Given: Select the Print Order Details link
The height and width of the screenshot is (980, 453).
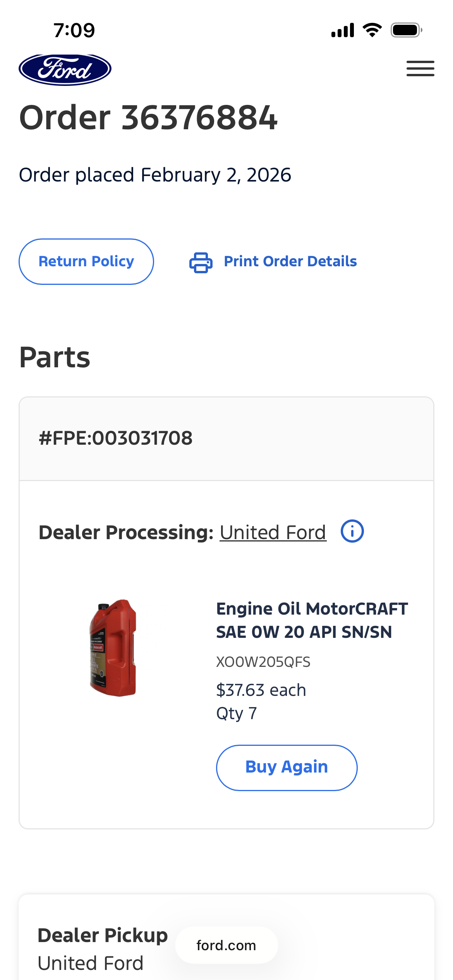Looking at the screenshot, I should (290, 262).
